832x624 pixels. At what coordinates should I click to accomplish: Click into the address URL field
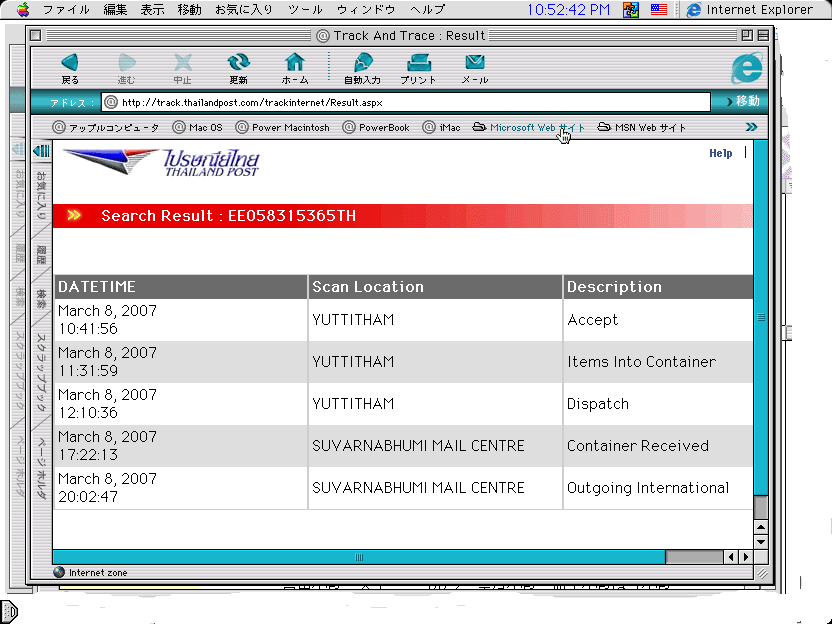(410, 102)
